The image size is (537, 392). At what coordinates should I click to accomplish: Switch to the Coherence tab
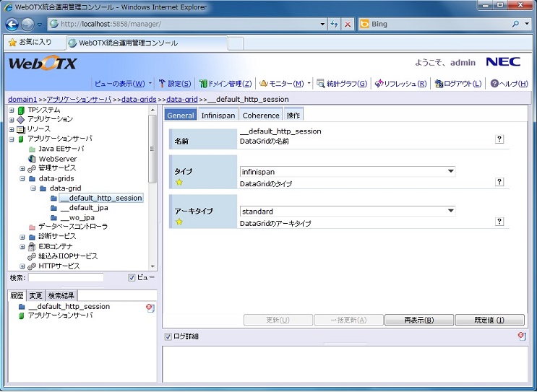pos(261,115)
